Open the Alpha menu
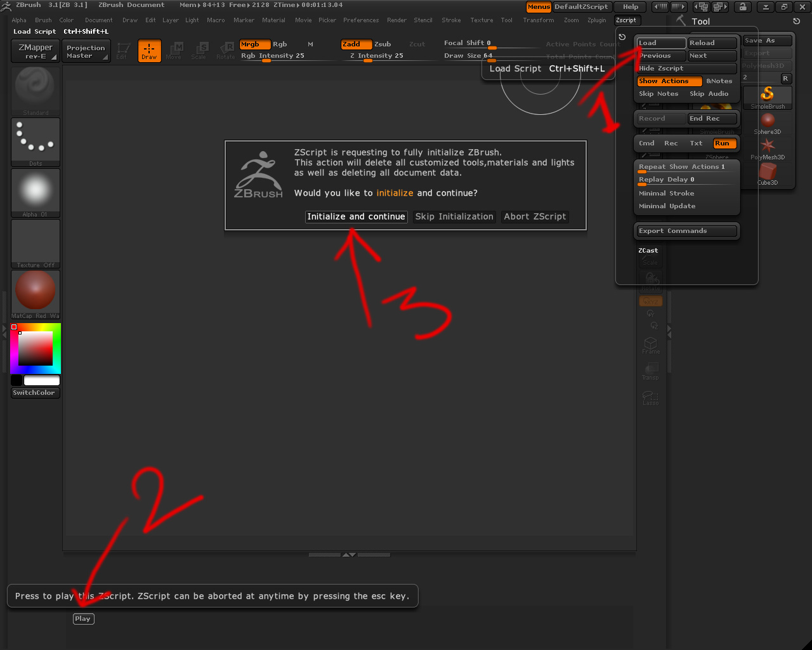 19,20
